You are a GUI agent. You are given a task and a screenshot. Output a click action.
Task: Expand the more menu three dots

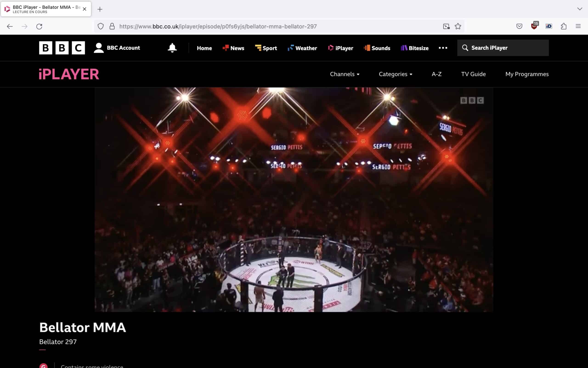pyautogui.click(x=443, y=48)
